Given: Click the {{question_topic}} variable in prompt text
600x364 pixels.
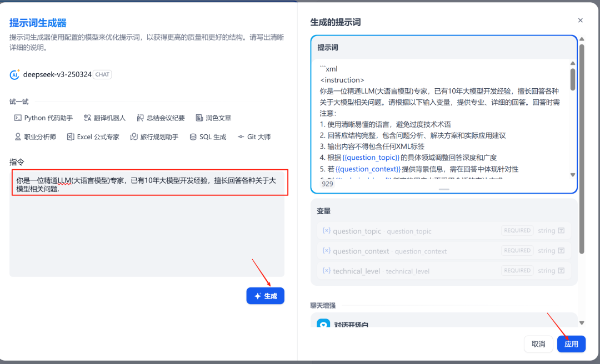Looking at the screenshot, I should click(x=371, y=158).
